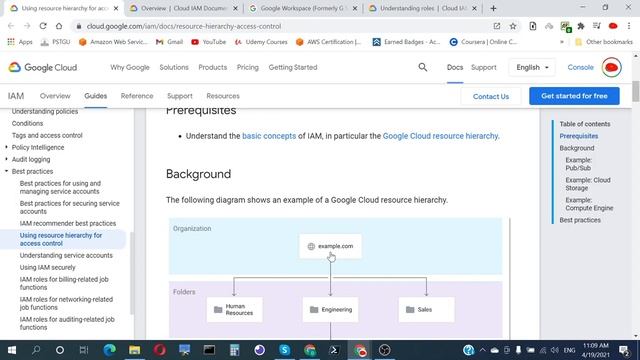640x360 pixels.
Task: Switch to the Overview Cloud IAM tab
Action: click(x=184, y=8)
